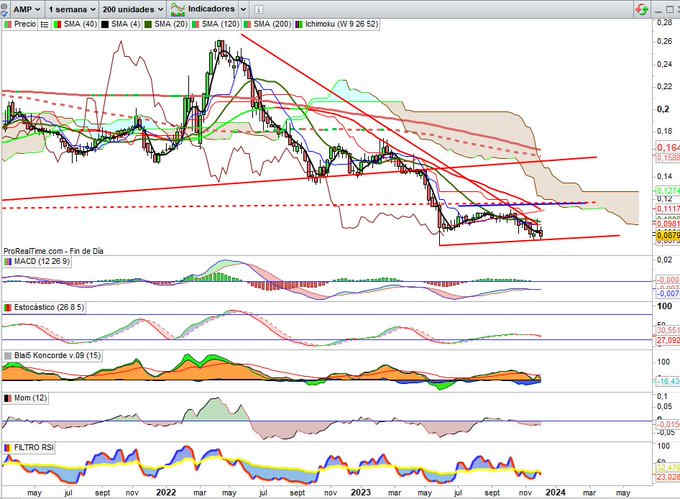Screen dimensions: 680x499
Task: Open SMA (4) indicator settings
Action: coord(126,24)
